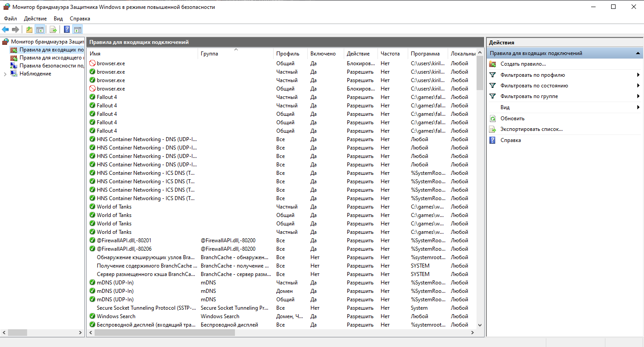Select Правила для исходящего подключения tree item
Image resolution: width=644 pixels, height=347 pixels.
[51, 58]
